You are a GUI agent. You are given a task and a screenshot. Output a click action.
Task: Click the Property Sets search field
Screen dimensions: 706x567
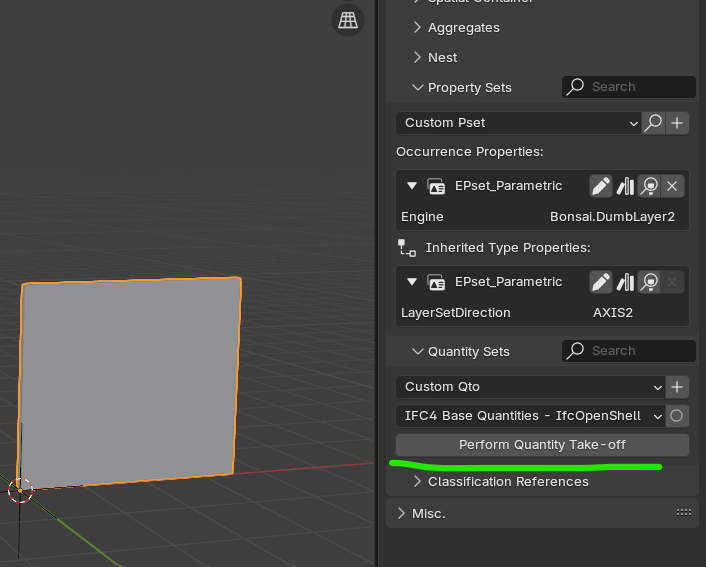pos(629,86)
